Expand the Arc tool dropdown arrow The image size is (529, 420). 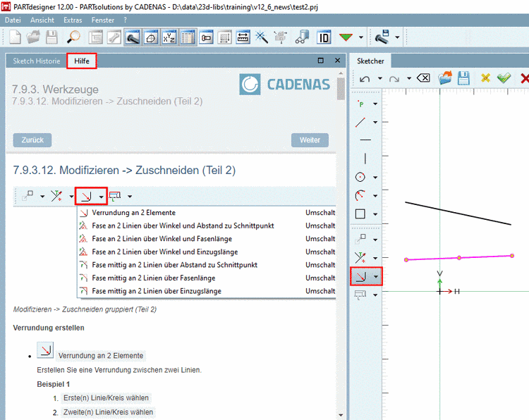tap(375, 195)
